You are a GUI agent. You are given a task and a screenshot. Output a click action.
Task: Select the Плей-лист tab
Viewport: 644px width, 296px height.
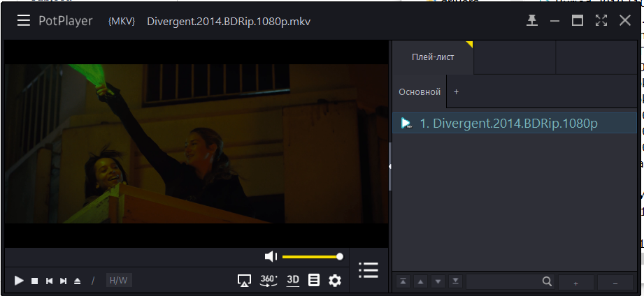click(x=433, y=57)
